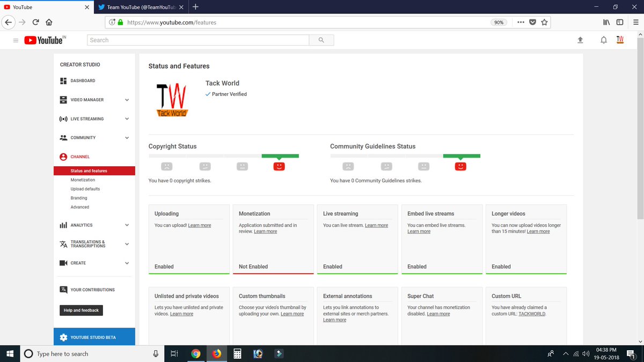Toggle the Firefox sidebar view icon
644x362 pixels.
click(620, 23)
